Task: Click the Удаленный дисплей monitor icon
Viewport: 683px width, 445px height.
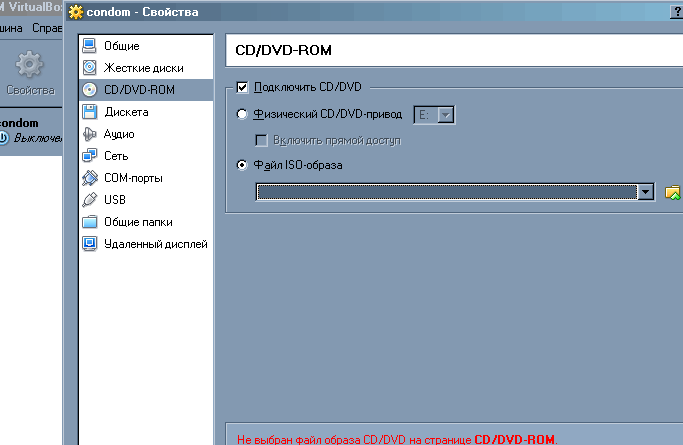Action: click(x=90, y=243)
